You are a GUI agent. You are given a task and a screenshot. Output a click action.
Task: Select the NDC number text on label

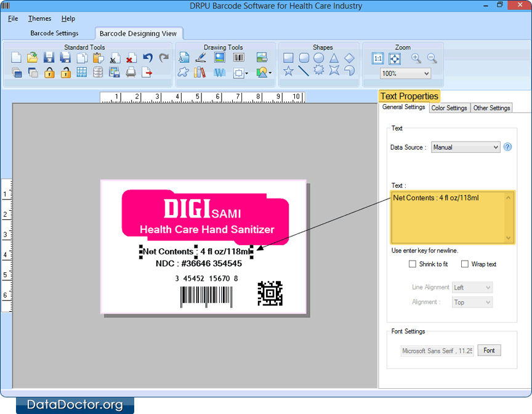pyautogui.click(x=199, y=264)
